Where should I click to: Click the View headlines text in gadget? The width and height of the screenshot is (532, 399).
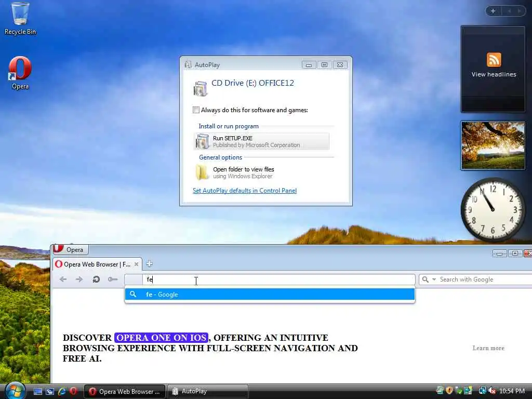pos(494,74)
